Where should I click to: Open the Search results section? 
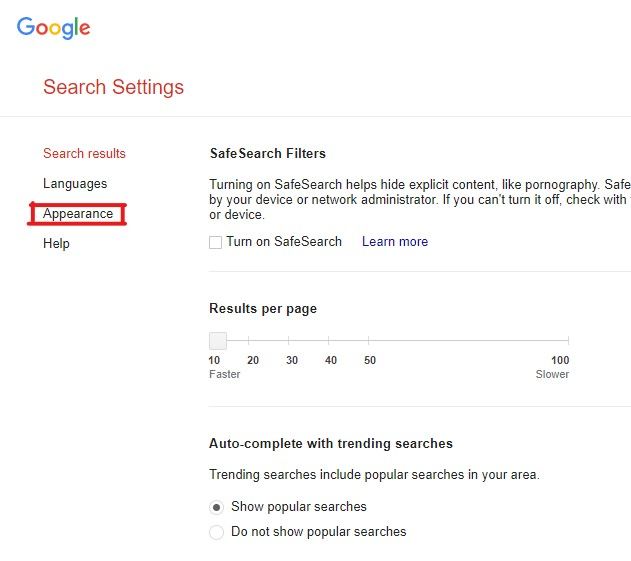(84, 153)
